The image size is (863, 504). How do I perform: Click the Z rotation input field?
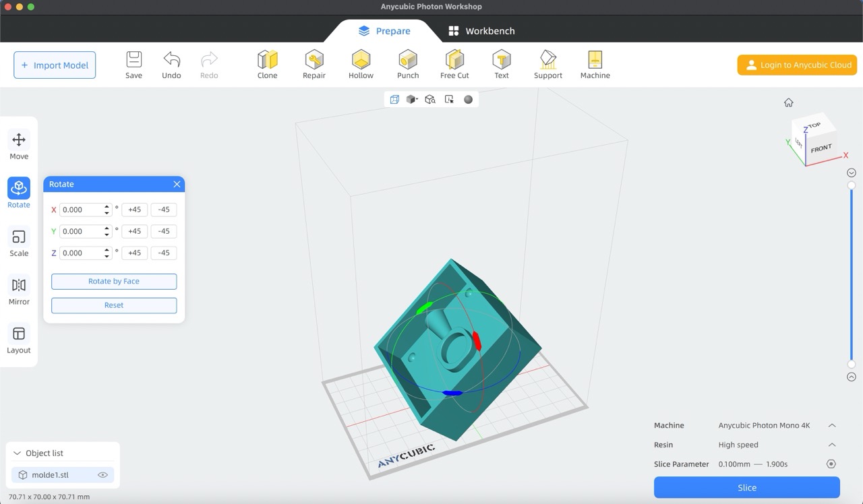coord(85,253)
